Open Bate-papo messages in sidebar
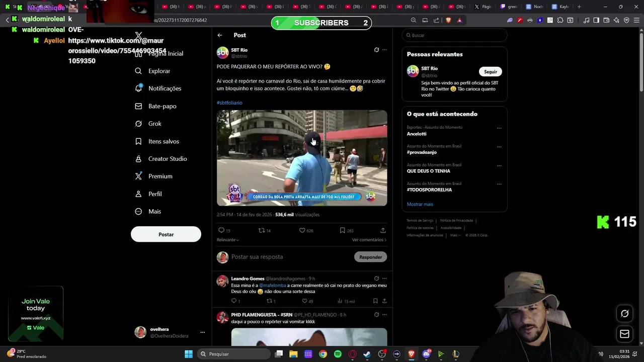Viewport: 644px width, 362px height. click(155, 106)
